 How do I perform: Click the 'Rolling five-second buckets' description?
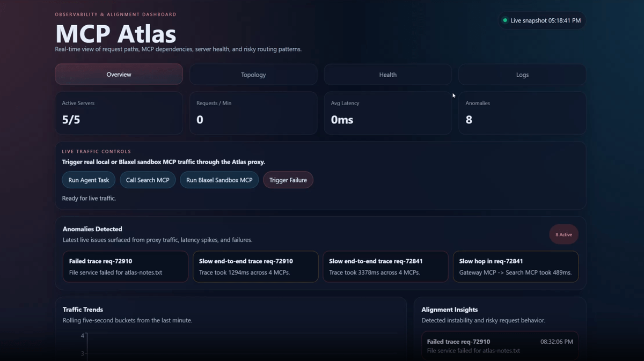click(127, 320)
